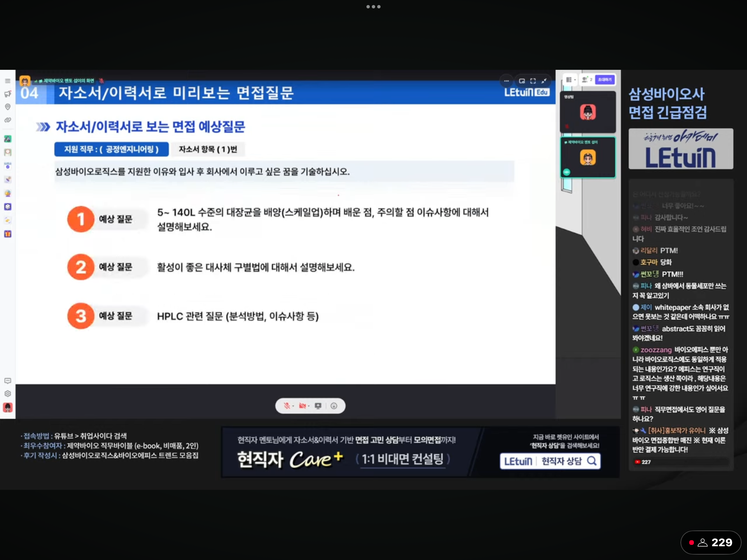This screenshot has height=560, width=747.
Task: Open the three-dot more options menu
Action: [506, 81]
